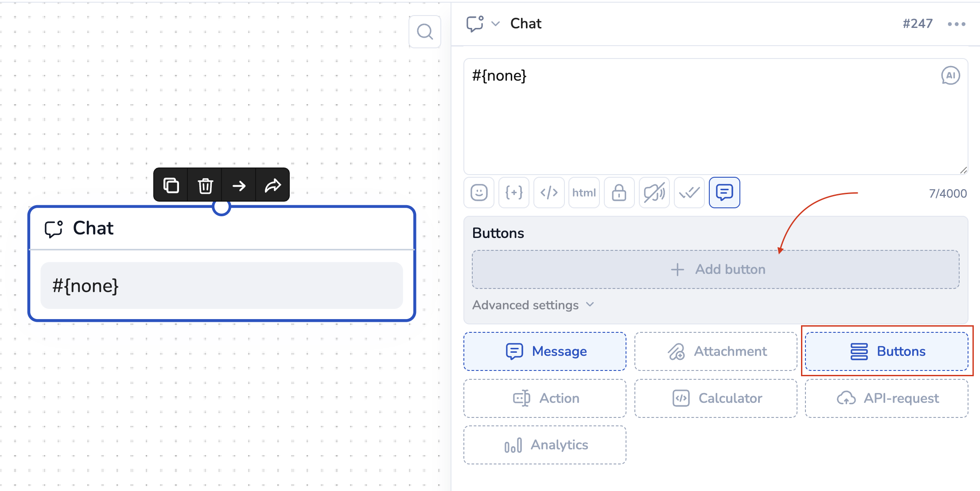
Task: Click the share arrow icon in block toolbar
Action: tap(273, 185)
